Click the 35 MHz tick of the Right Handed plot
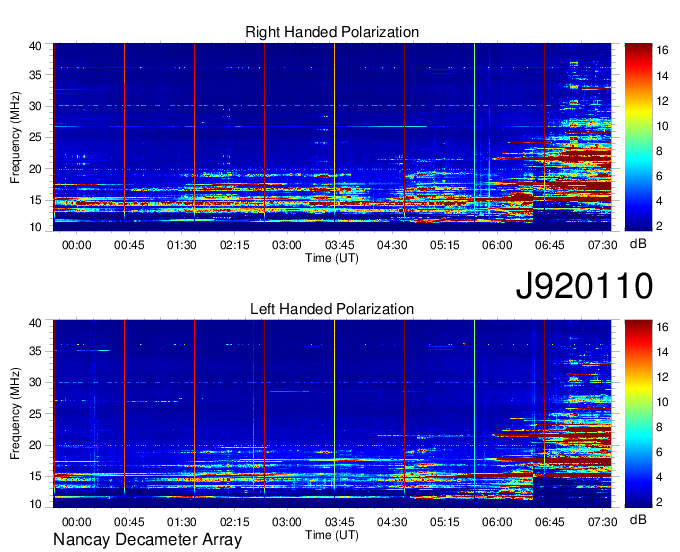This screenshot has height=552, width=680. pyautogui.click(x=35, y=75)
